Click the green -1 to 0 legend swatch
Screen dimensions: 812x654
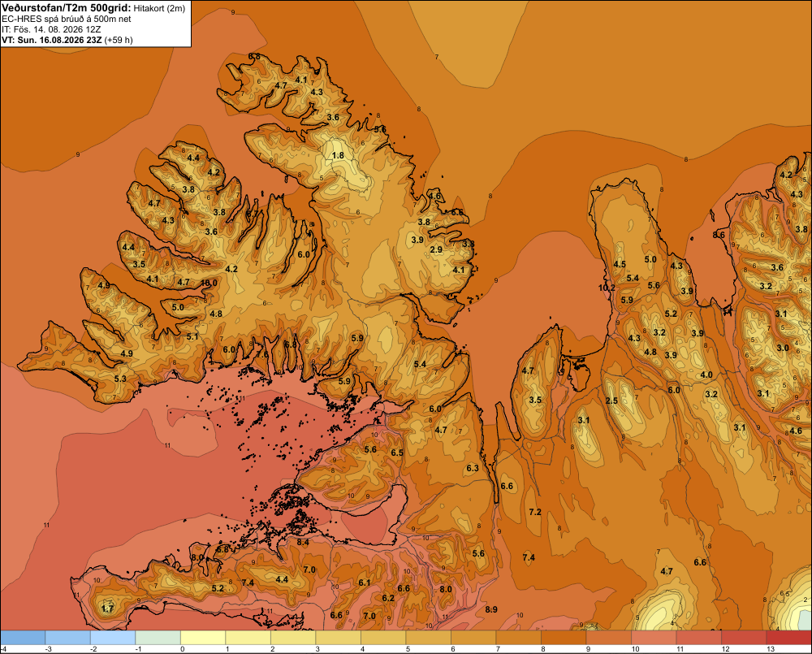coord(158,638)
